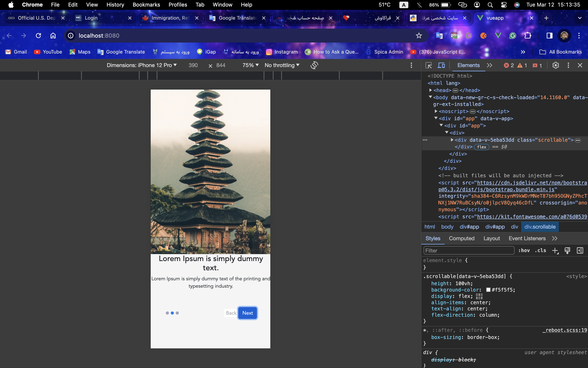
Task: Toggle .cls element classes panel
Action: [x=540, y=250]
